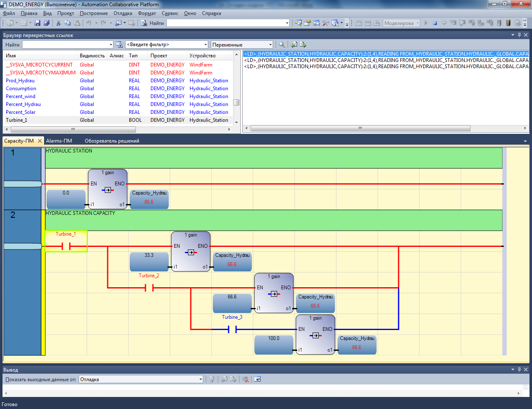
Task: Sort by the Имя column header
Action: pos(40,56)
